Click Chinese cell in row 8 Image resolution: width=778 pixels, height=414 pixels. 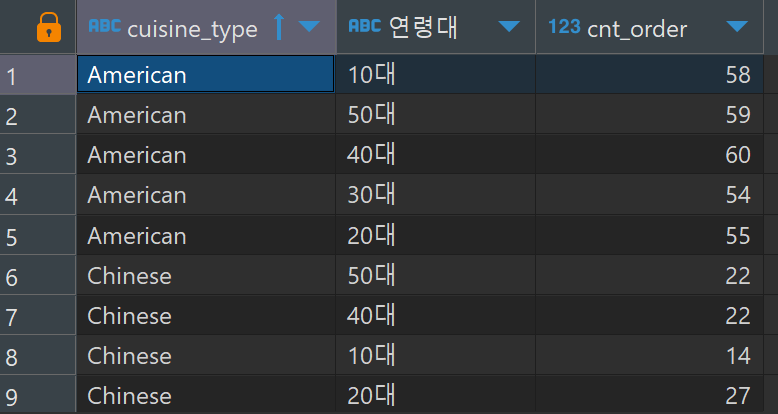pos(206,356)
